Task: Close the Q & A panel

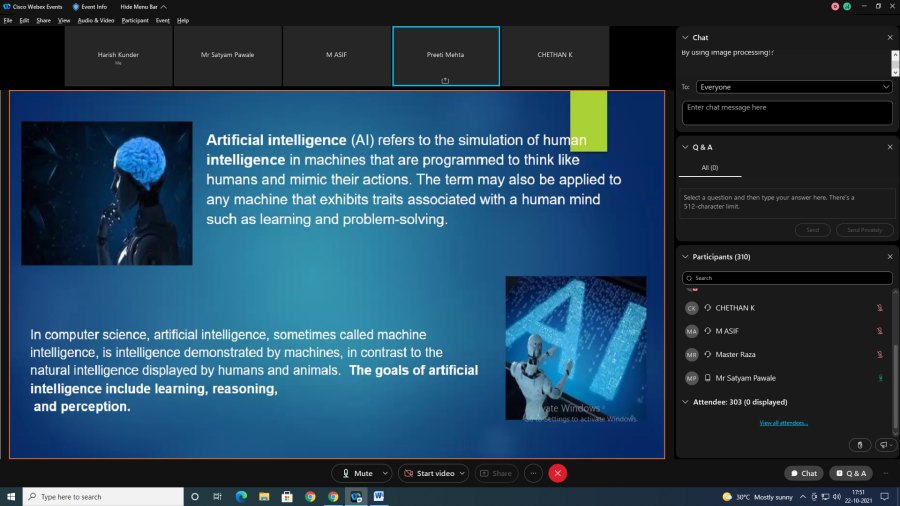Action: click(889, 147)
